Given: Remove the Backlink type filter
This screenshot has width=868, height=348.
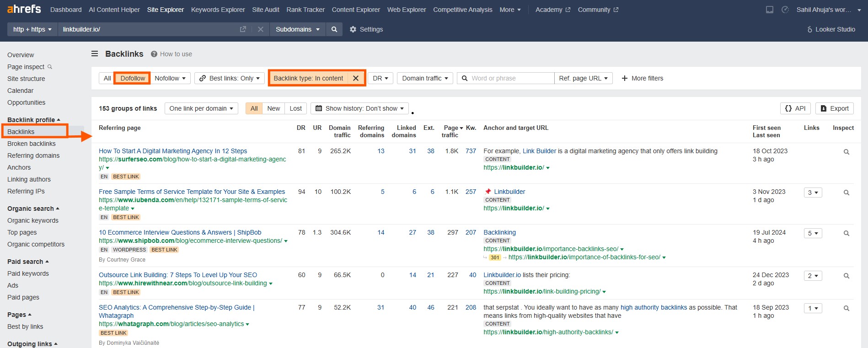Looking at the screenshot, I should point(356,78).
